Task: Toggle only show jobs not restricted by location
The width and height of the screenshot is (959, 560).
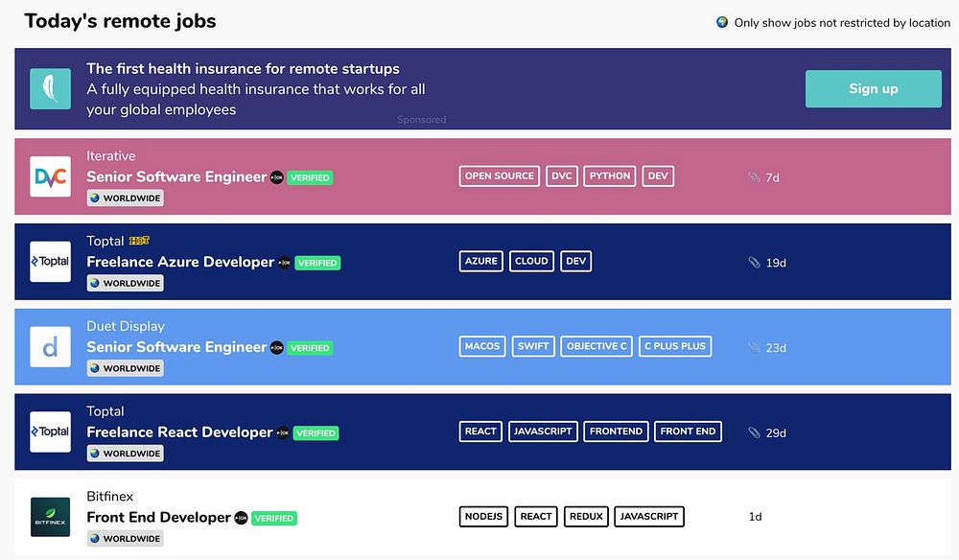Action: (722, 22)
